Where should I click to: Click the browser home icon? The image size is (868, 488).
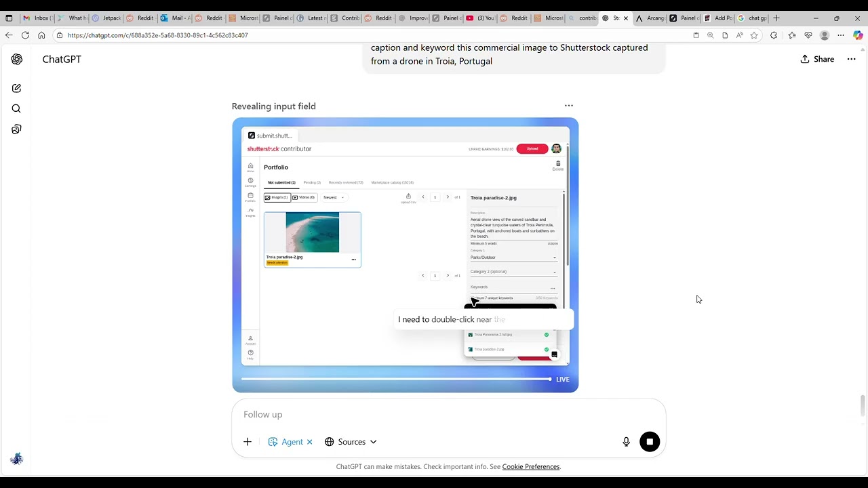click(41, 35)
